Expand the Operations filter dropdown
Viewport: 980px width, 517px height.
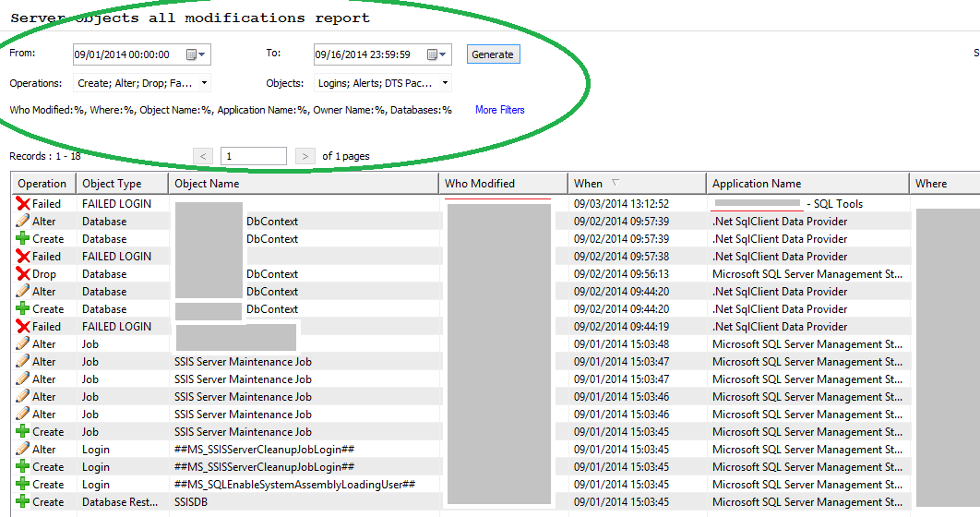pyautogui.click(x=204, y=83)
